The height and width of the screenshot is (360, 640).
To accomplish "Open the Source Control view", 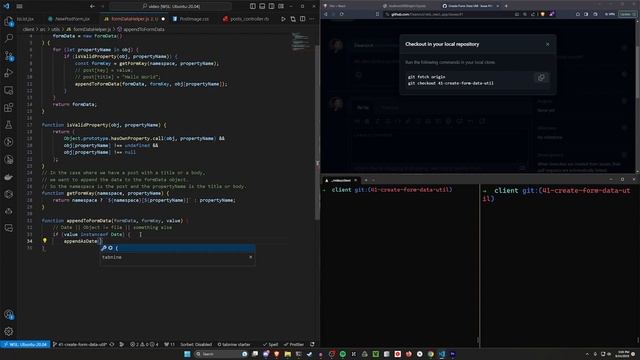I will tap(9, 56).
